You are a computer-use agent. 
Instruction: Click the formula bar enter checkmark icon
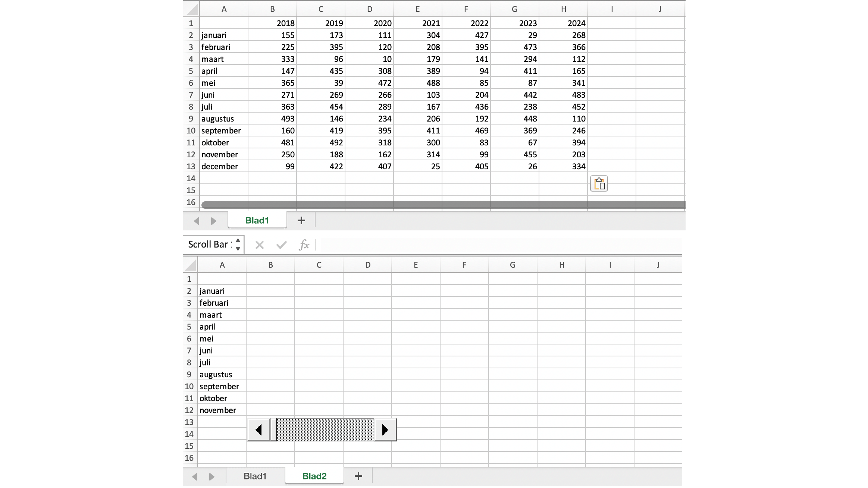pos(281,245)
